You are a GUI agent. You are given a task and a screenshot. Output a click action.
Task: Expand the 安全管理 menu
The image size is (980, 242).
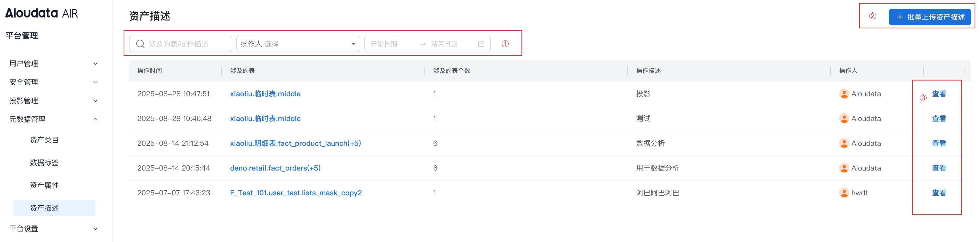53,82
